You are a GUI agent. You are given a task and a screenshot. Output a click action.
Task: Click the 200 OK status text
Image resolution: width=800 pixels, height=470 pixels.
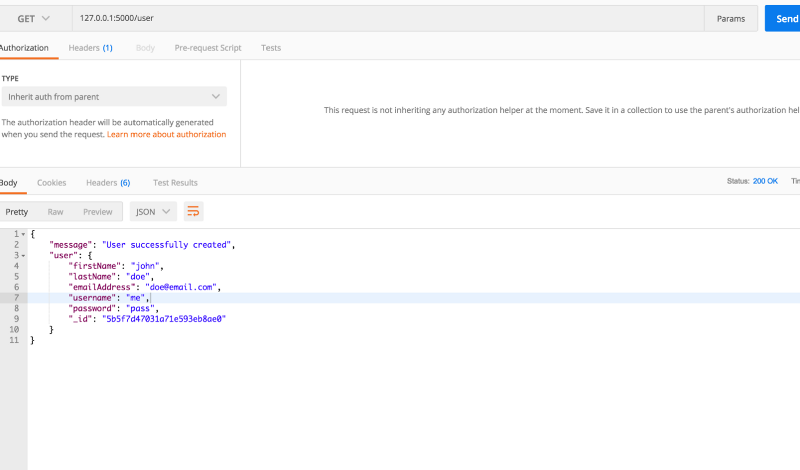coord(765,181)
